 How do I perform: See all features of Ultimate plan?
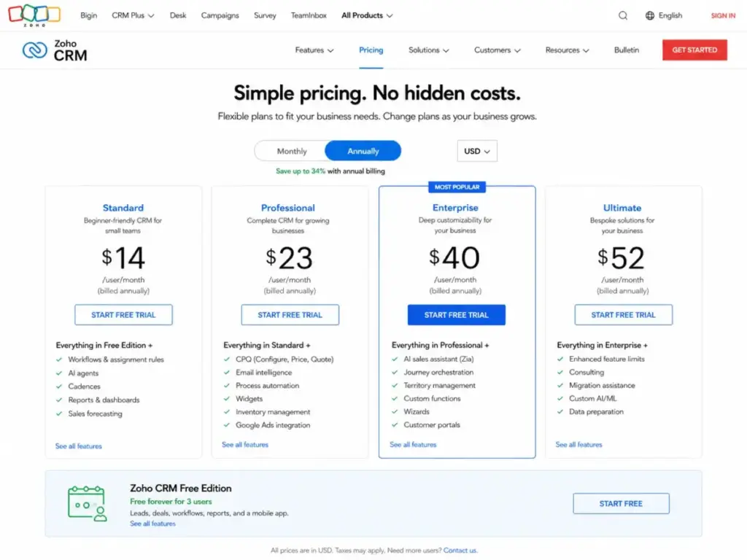point(578,444)
